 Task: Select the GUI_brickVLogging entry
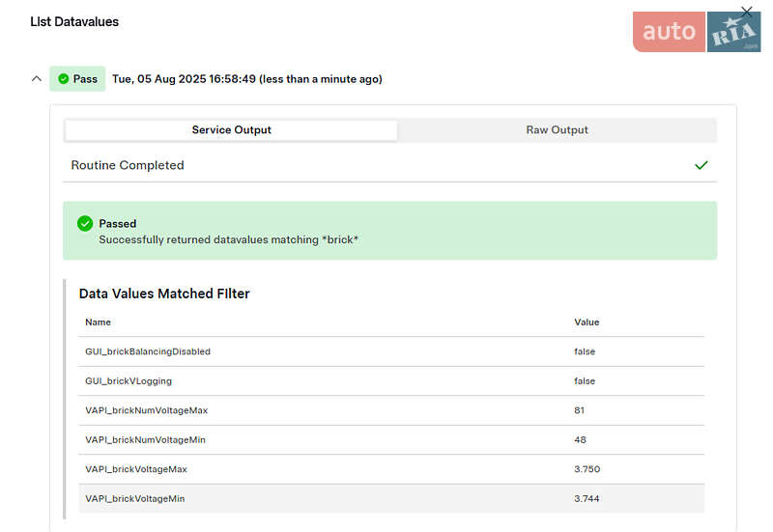pyautogui.click(x=129, y=381)
